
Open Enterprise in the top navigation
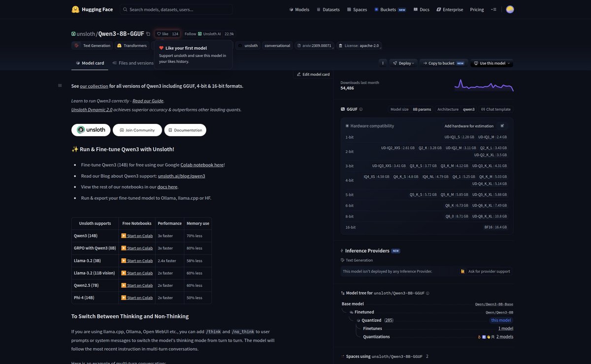click(x=450, y=9)
